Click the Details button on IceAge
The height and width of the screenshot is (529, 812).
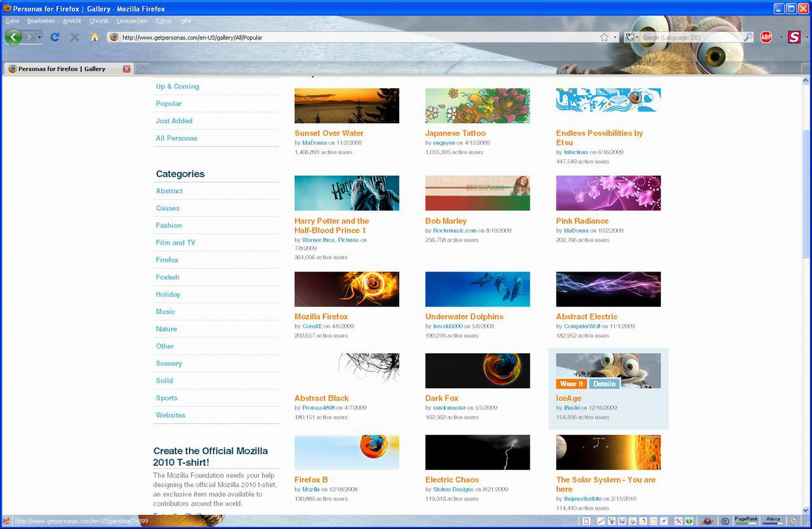(x=605, y=384)
